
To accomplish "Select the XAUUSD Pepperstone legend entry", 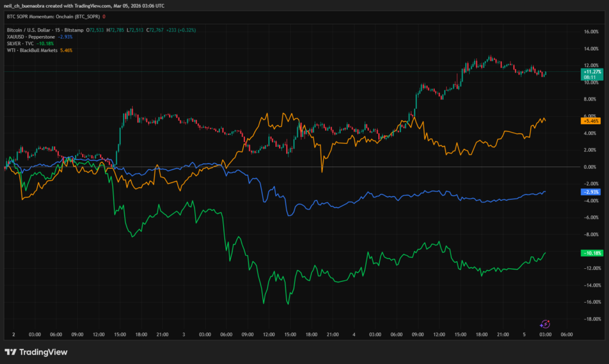I will click(31, 36).
